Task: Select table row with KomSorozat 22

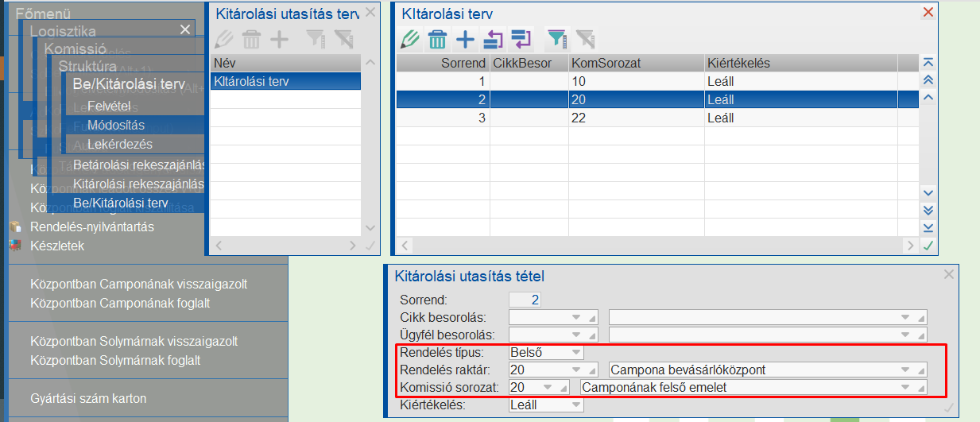Action: tap(657, 118)
